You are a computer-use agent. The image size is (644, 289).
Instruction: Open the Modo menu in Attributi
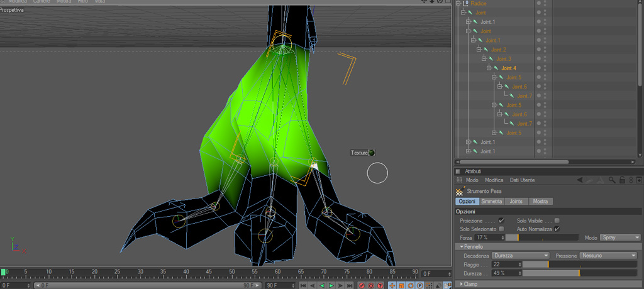pos(472,180)
